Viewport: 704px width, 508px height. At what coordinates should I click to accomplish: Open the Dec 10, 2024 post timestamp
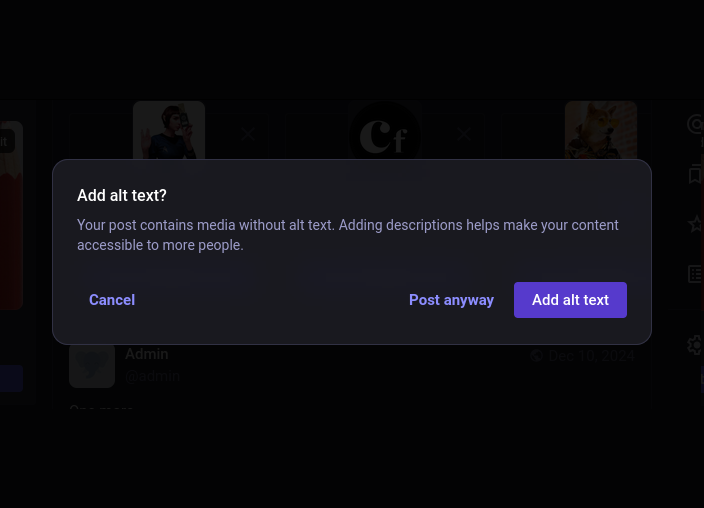pos(591,356)
